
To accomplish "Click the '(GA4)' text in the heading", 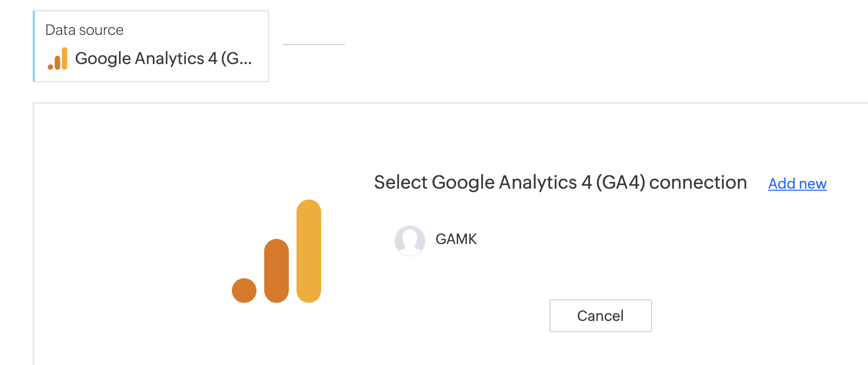I will (x=620, y=182).
